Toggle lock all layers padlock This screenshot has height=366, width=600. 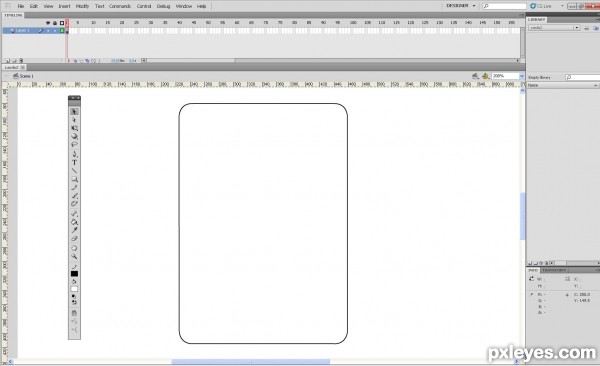coord(55,23)
